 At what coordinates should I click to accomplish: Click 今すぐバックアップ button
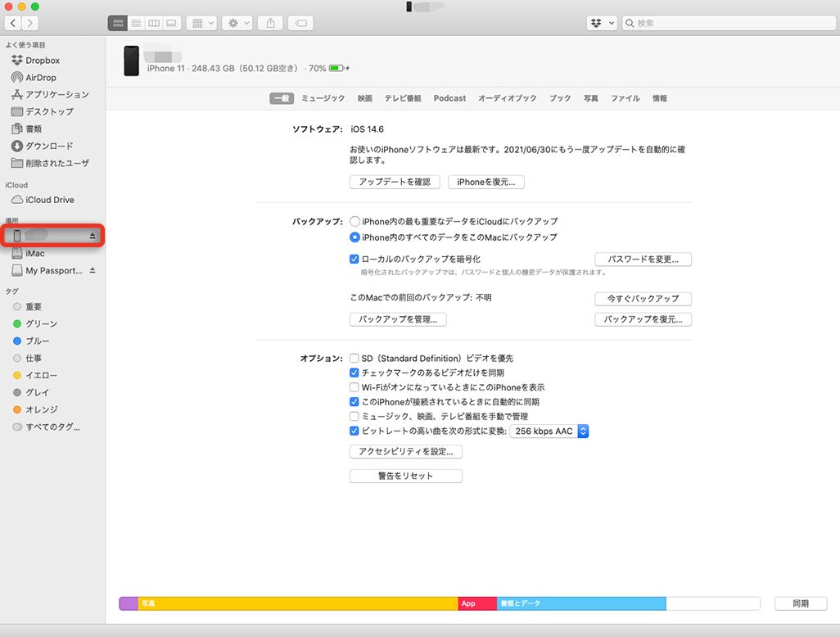[643, 298]
